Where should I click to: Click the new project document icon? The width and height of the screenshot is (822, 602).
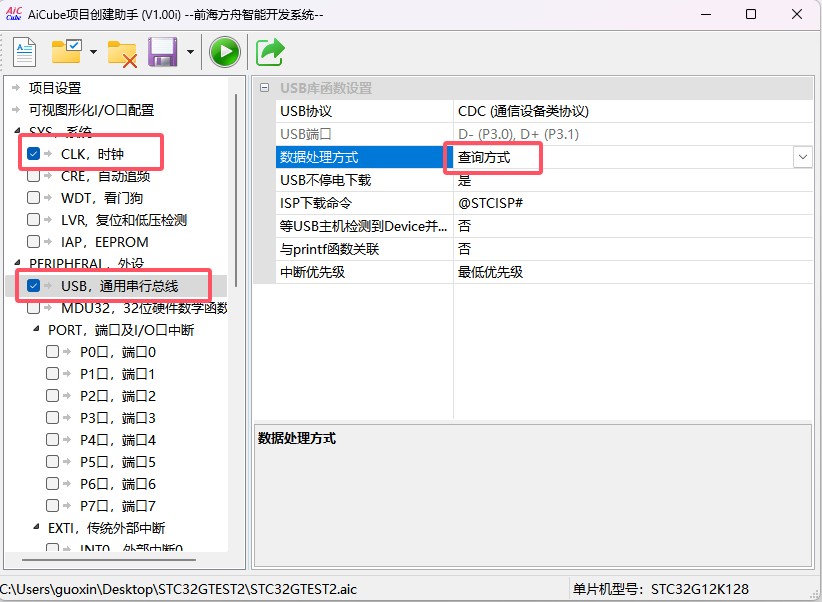(25, 52)
